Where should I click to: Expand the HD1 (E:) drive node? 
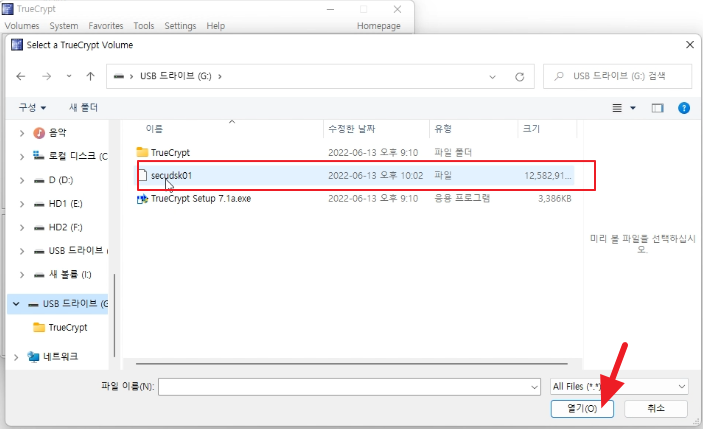(22, 204)
